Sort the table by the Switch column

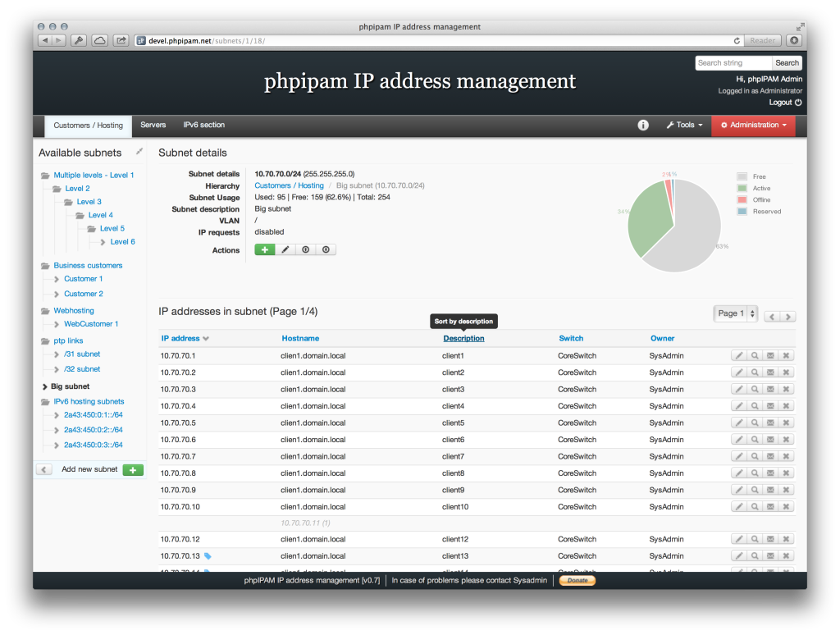click(571, 339)
